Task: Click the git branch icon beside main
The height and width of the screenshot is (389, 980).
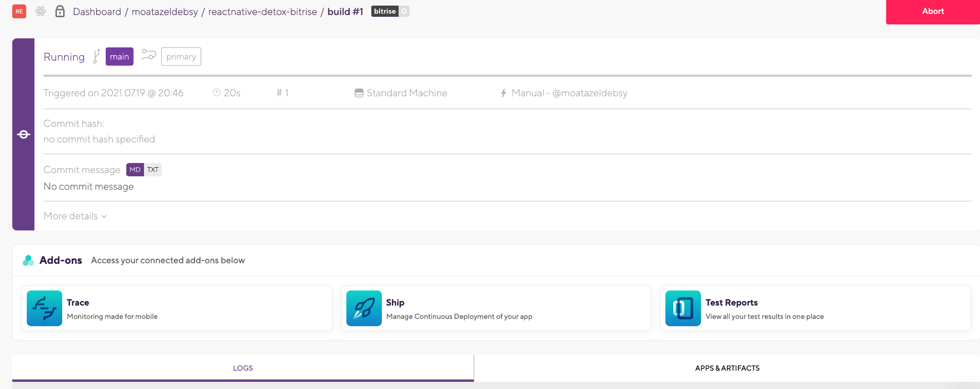Action: (96, 56)
